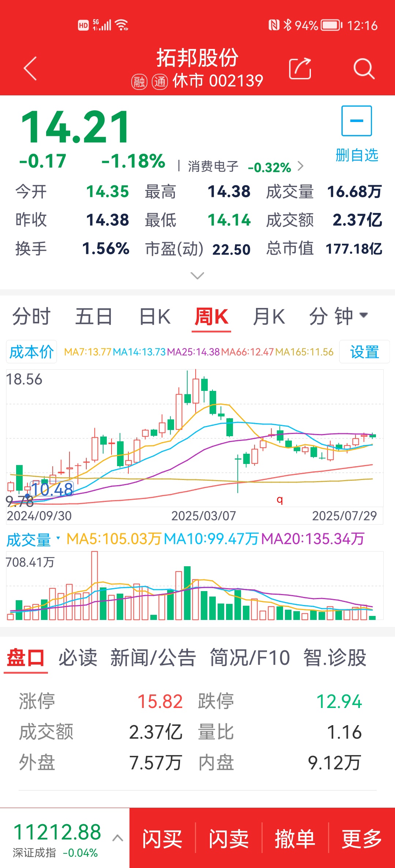Tap the 今开 14.35 value
The height and width of the screenshot is (868, 395).
(x=108, y=191)
